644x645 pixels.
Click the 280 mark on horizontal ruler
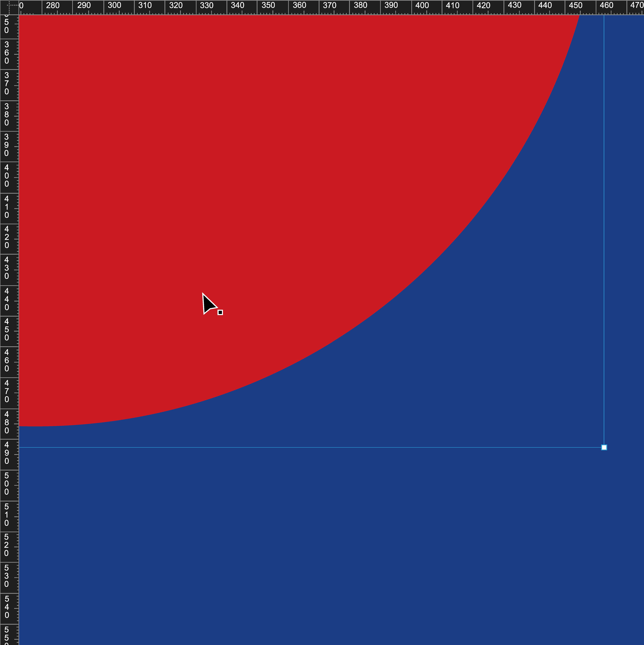point(53,6)
